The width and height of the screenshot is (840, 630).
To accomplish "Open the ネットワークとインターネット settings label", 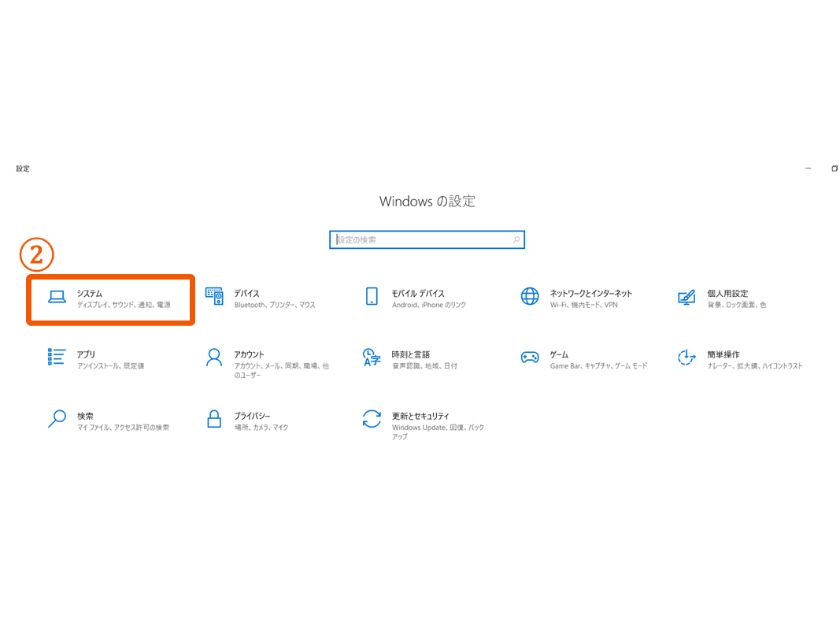I will (590, 293).
